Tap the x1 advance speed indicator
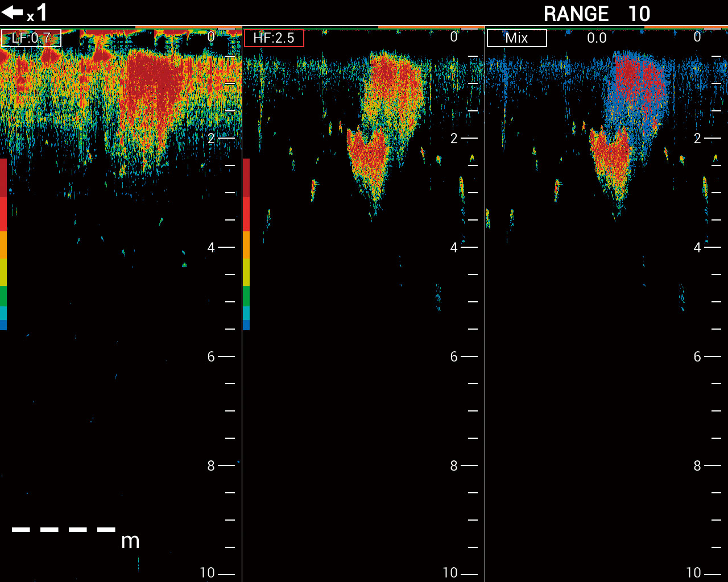 pos(38,14)
